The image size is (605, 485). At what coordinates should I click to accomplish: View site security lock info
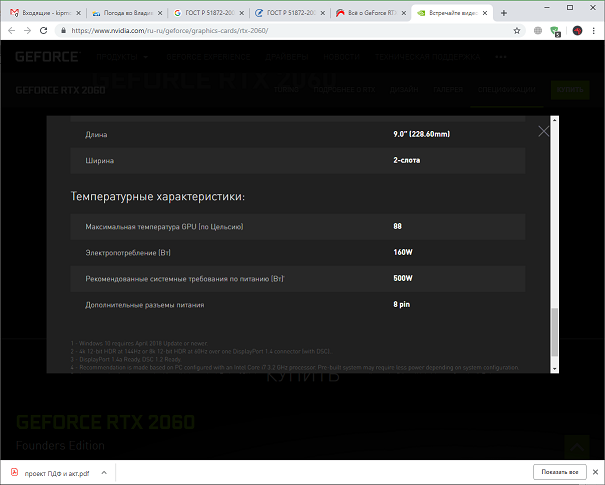point(63,30)
